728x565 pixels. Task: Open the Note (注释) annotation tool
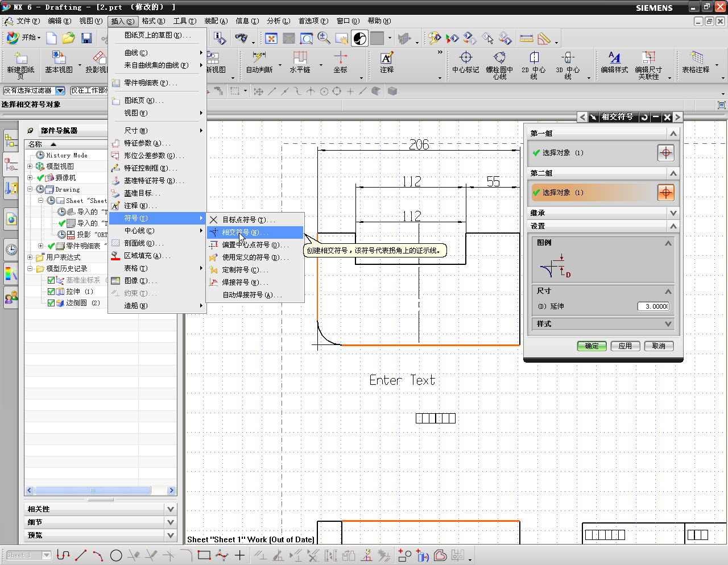coord(387,63)
